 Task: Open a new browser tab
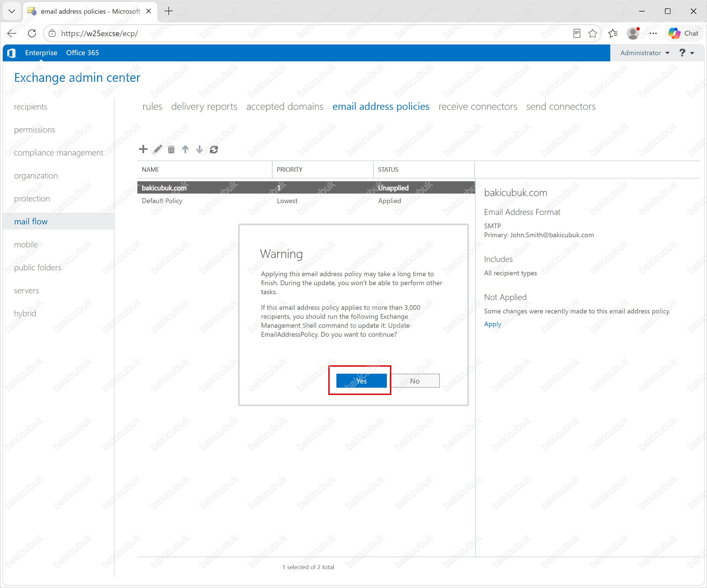(169, 11)
